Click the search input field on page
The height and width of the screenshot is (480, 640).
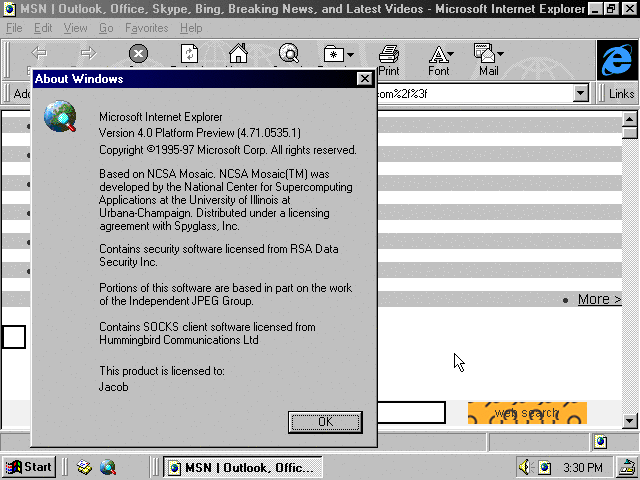(411, 412)
